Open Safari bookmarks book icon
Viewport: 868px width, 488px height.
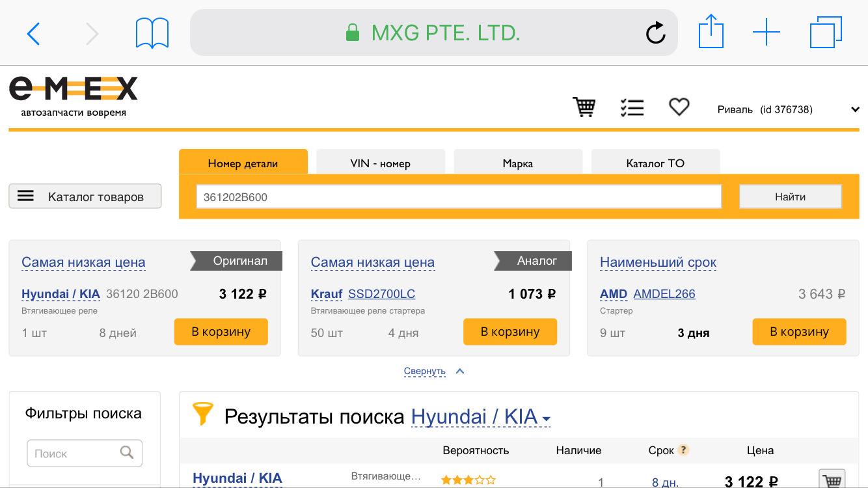(152, 33)
